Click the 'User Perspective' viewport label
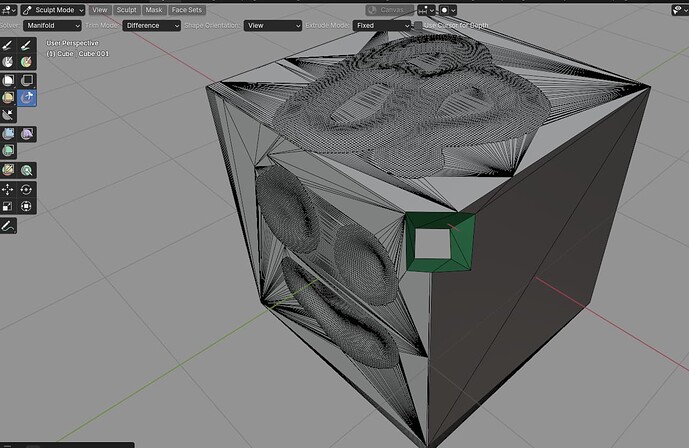689x448 pixels. pos(73,43)
